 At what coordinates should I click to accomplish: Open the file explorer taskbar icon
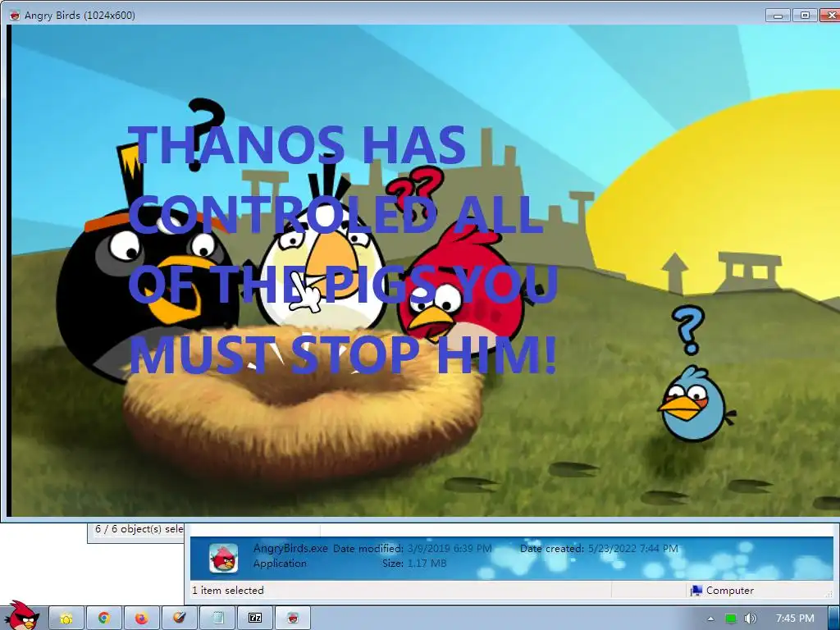tap(66, 619)
